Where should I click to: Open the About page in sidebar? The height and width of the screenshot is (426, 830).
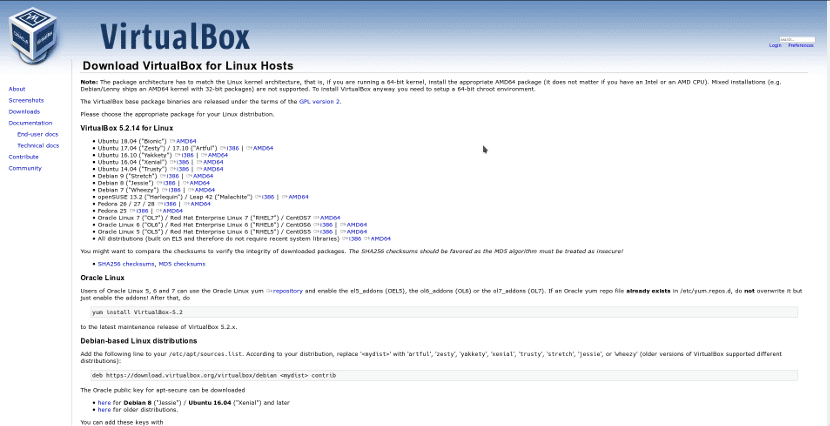(x=17, y=89)
